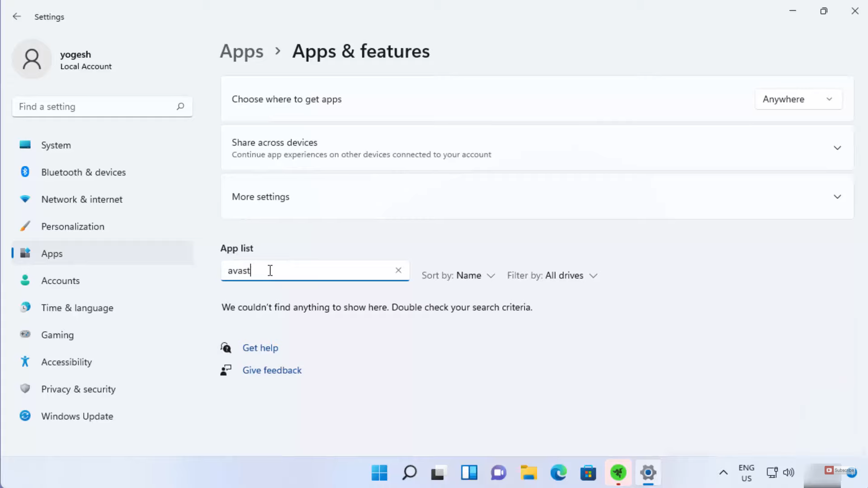Open Bluetooth & devices settings
The height and width of the screenshot is (488, 868).
point(83,172)
